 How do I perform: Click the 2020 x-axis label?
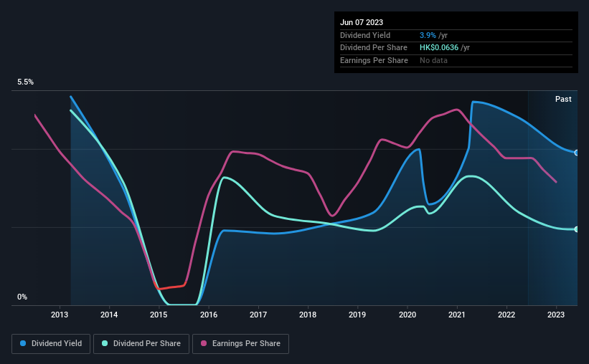407,315
